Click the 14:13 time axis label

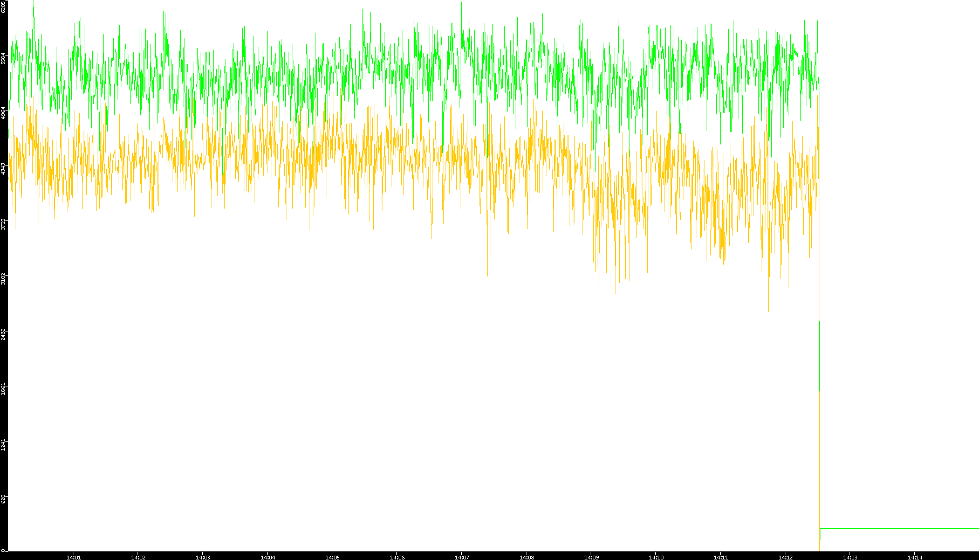point(850,557)
